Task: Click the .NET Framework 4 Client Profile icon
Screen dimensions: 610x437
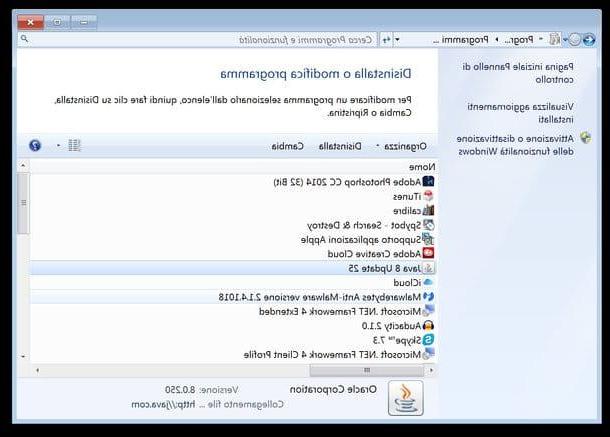Action: (428, 354)
